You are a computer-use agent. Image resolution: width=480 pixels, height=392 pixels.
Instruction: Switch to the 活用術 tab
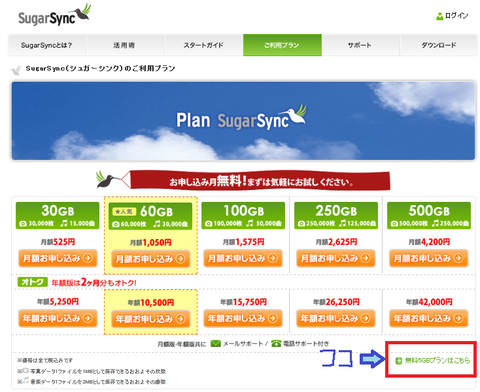click(x=125, y=45)
